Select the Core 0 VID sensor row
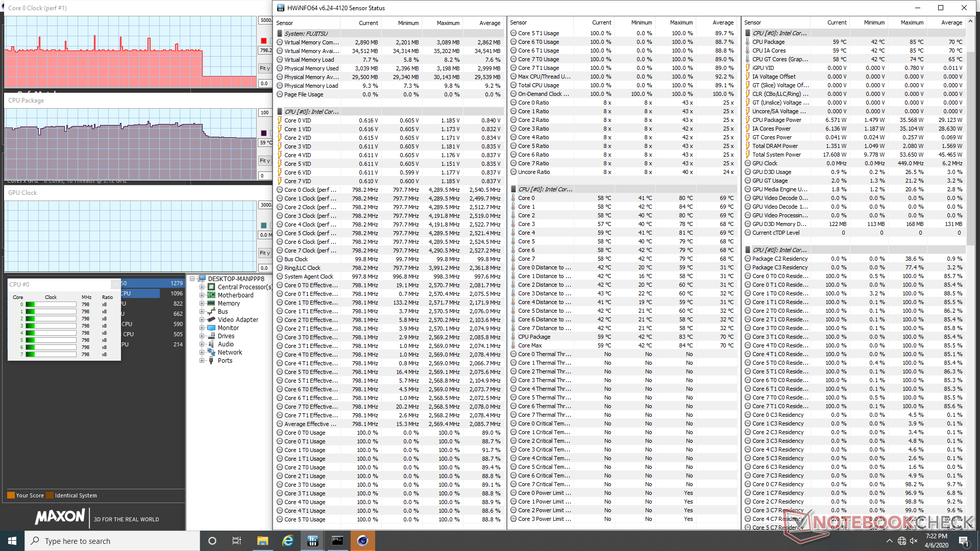Viewport: 980px width, 551px height. click(298, 120)
